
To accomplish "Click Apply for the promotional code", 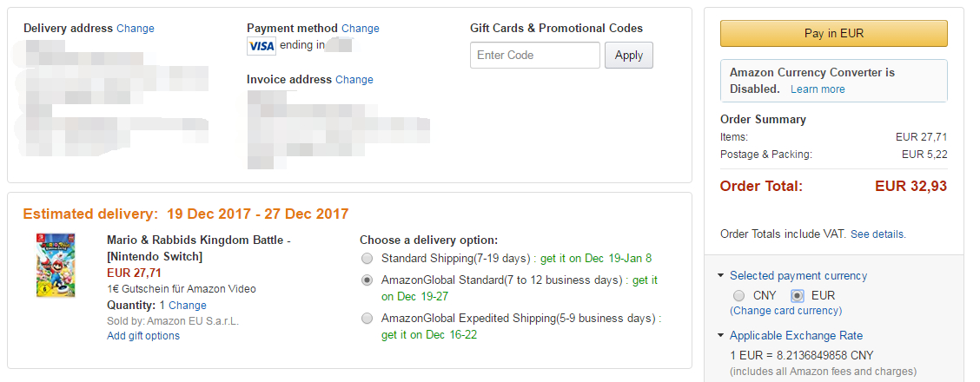I will tap(628, 56).
